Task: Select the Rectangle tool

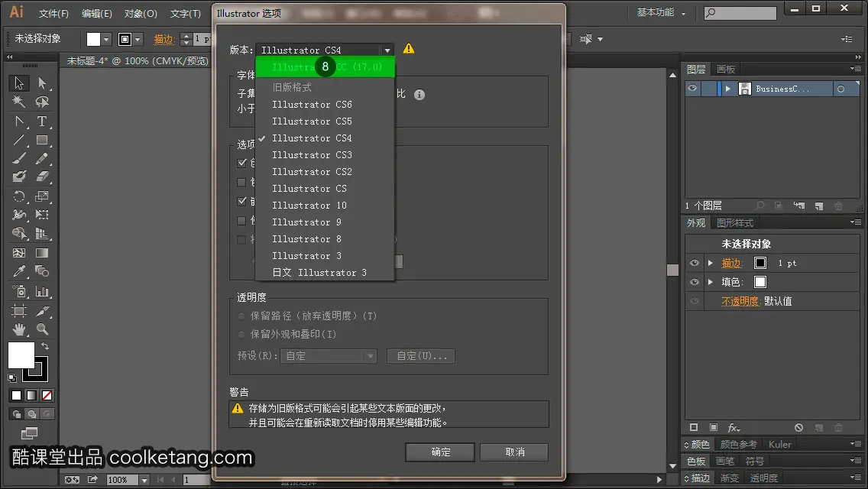Action: 42,140
